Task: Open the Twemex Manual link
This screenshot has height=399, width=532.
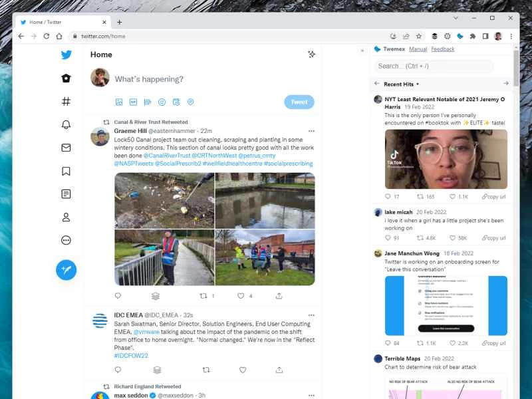Action: (x=418, y=49)
